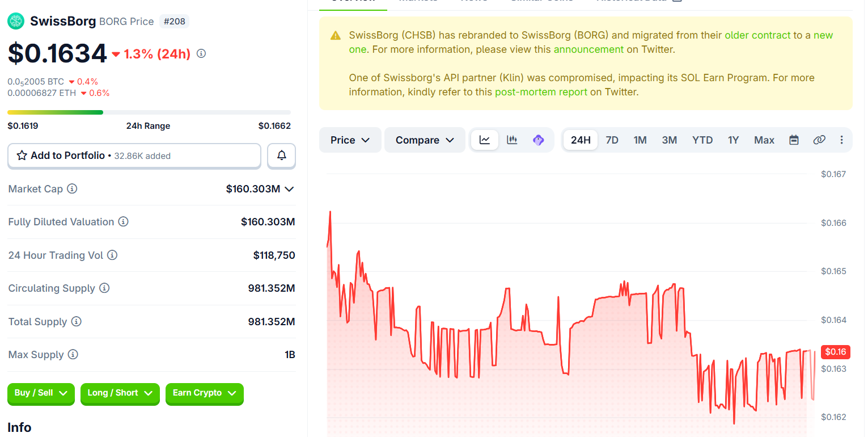Click the Circulating Supply info icon
Screen dimensions: 868x437
104,288
